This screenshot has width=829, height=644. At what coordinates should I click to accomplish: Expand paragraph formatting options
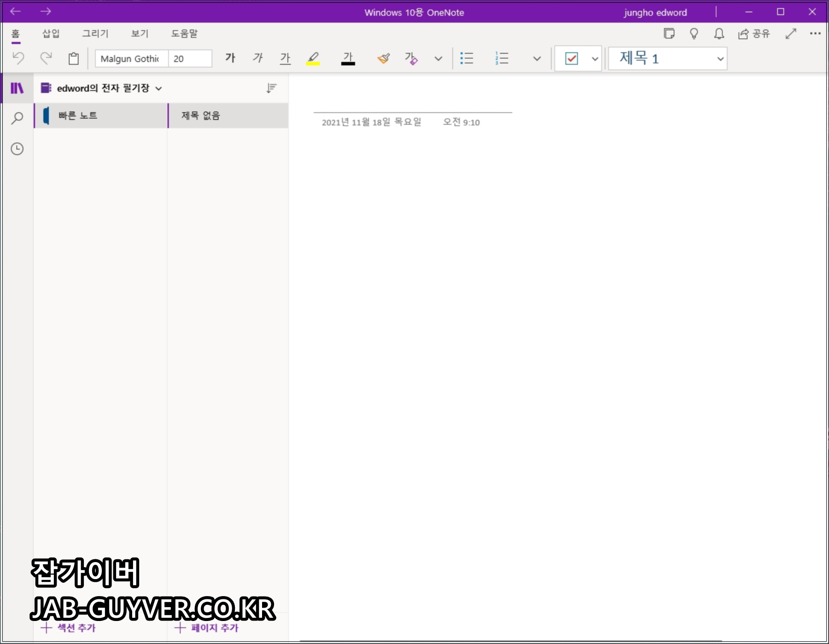click(x=537, y=58)
